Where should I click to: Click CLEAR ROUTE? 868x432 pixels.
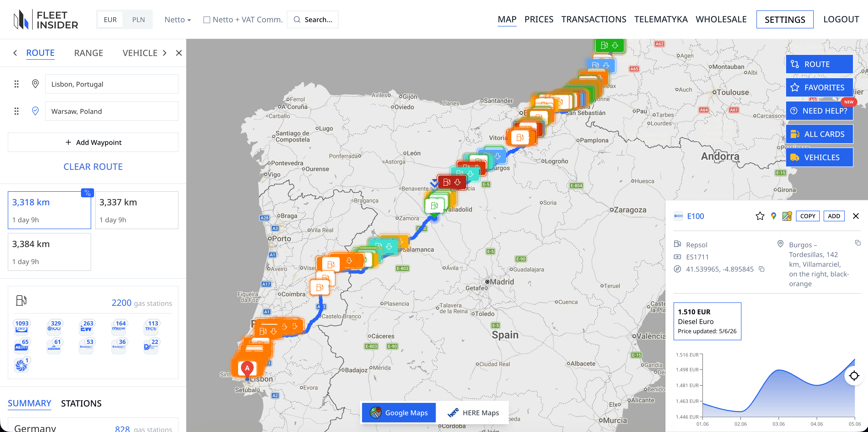(x=93, y=167)
